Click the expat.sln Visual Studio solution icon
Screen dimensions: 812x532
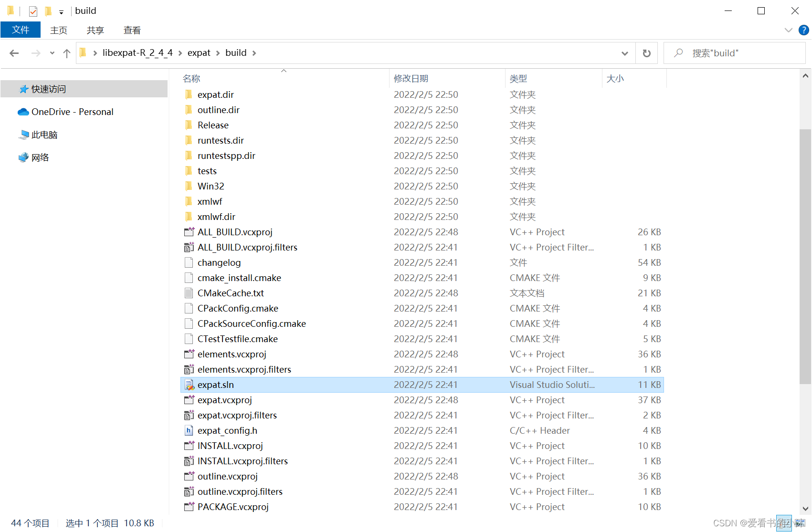(x=189, y=385)
